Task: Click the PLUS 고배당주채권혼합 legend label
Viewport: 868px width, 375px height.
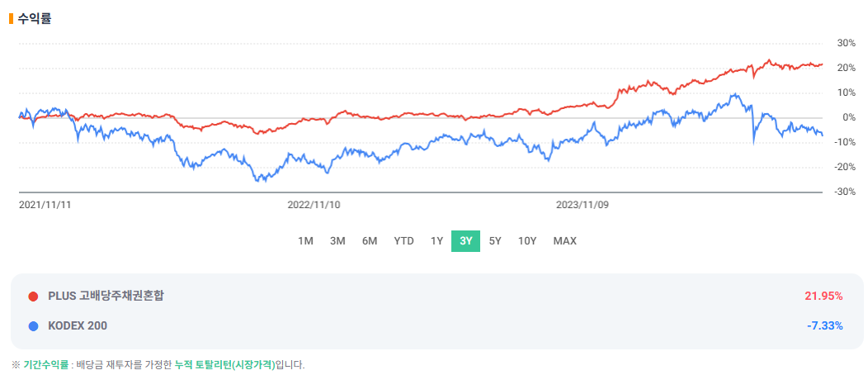Action: click(106, 297)
